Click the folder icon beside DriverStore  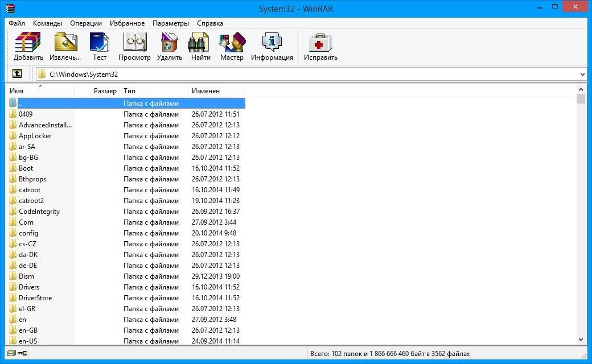coord(13,298)
